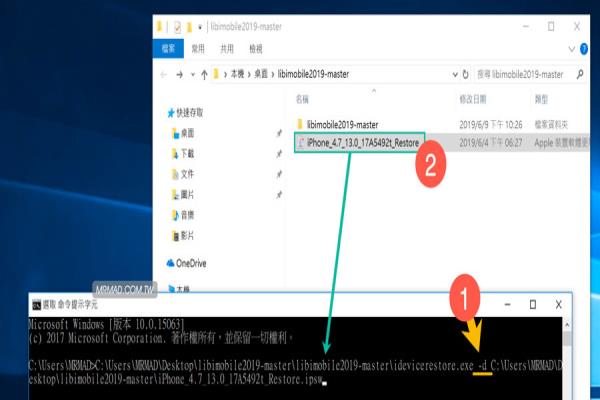Minimize the command prompt window

(x=507, y=305)
